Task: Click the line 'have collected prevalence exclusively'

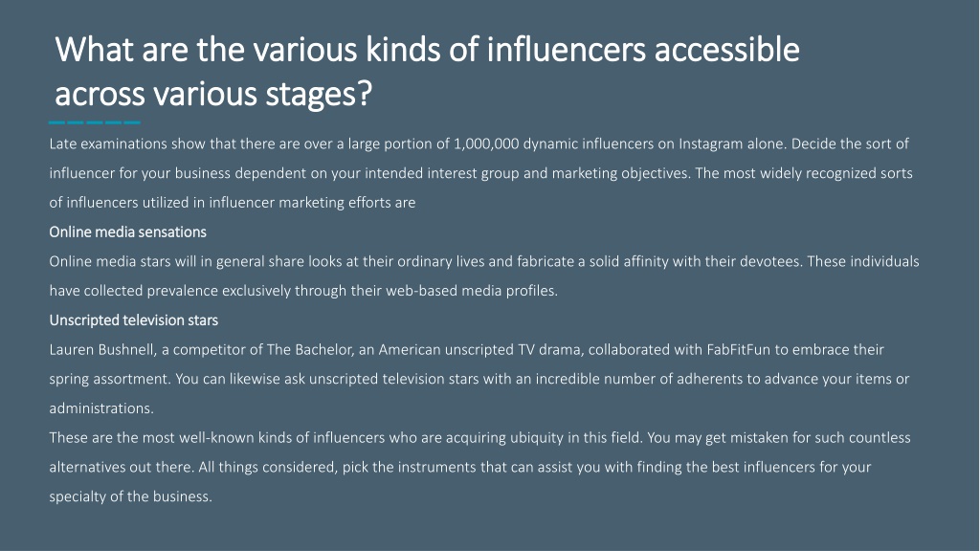Action: 303,291
